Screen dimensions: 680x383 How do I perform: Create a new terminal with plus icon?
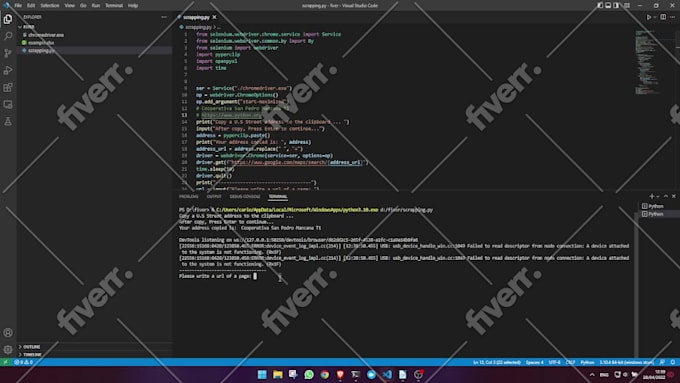pyautogui.click(x=651, y=196)
